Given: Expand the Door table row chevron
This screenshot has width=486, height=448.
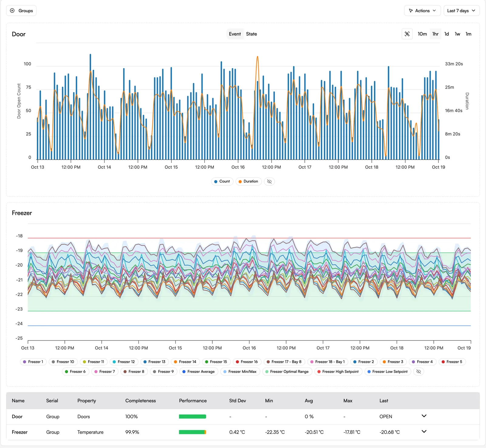Looking at the screenshot, I should click(424, 416).
